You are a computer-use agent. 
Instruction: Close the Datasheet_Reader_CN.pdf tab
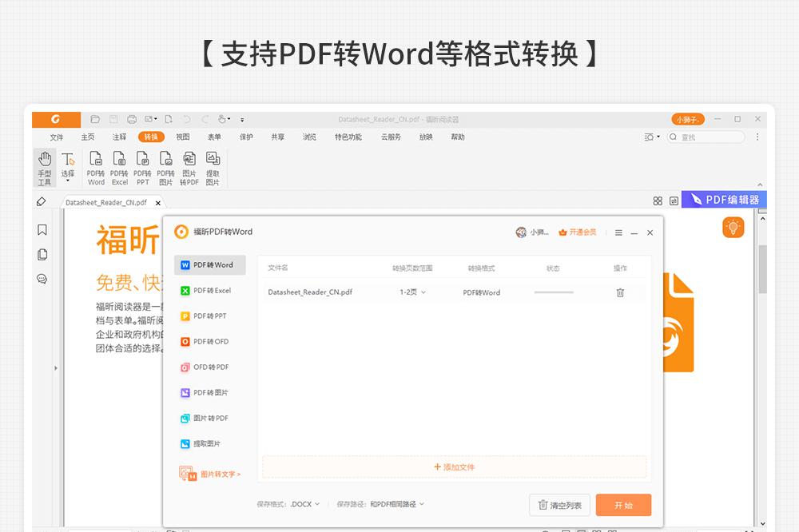(158, 203)
